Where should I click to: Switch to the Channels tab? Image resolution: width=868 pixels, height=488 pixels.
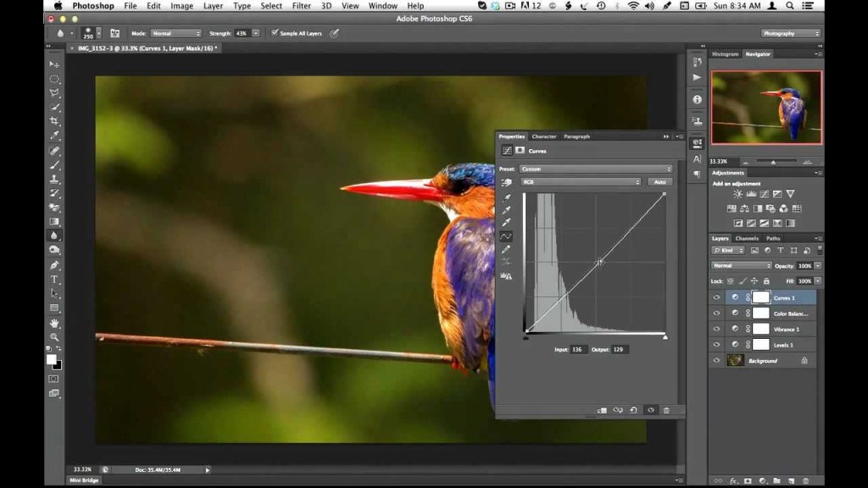(x=747, y=239)
